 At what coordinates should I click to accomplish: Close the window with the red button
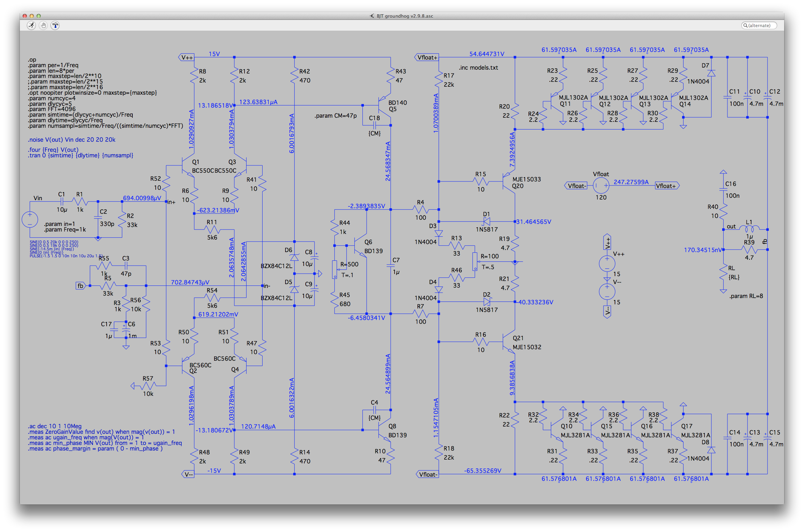pyautogui.click(x=25, y=16)
